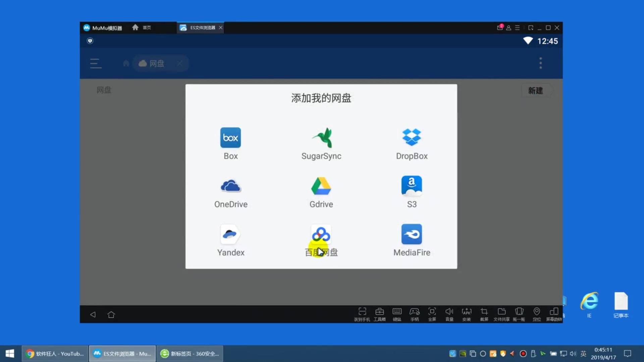
Task: Open MuMu settings menu lines icon
Action: [x=517, y=28]
